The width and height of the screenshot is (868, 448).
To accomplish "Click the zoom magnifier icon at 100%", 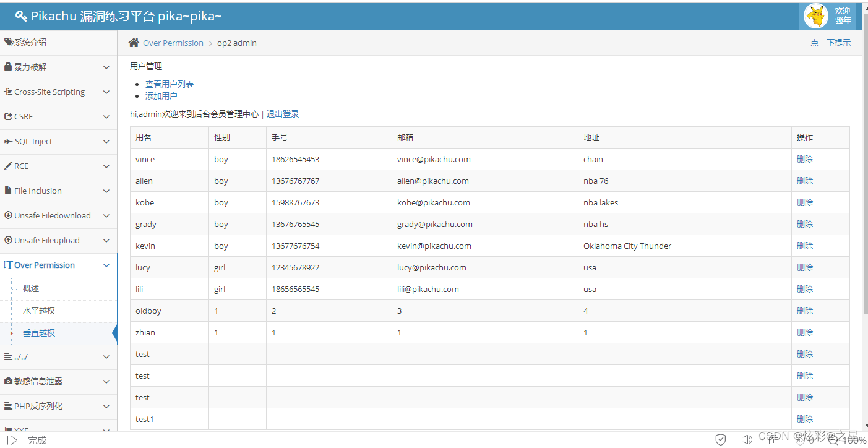I will click(833, 440).
